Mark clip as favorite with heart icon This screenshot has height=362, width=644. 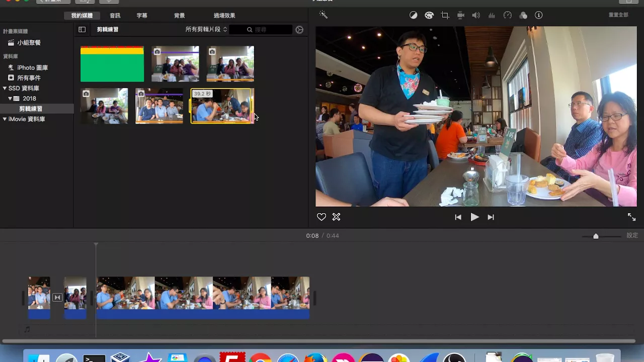click(321, 217)
